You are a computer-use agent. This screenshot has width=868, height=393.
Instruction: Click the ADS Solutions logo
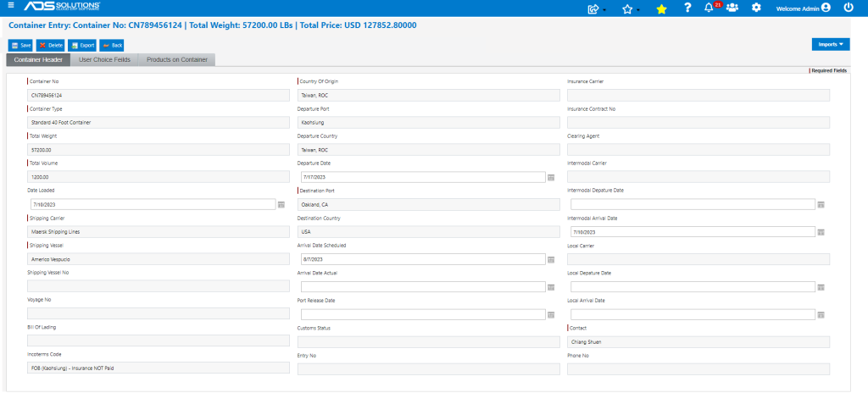point(62,6)
